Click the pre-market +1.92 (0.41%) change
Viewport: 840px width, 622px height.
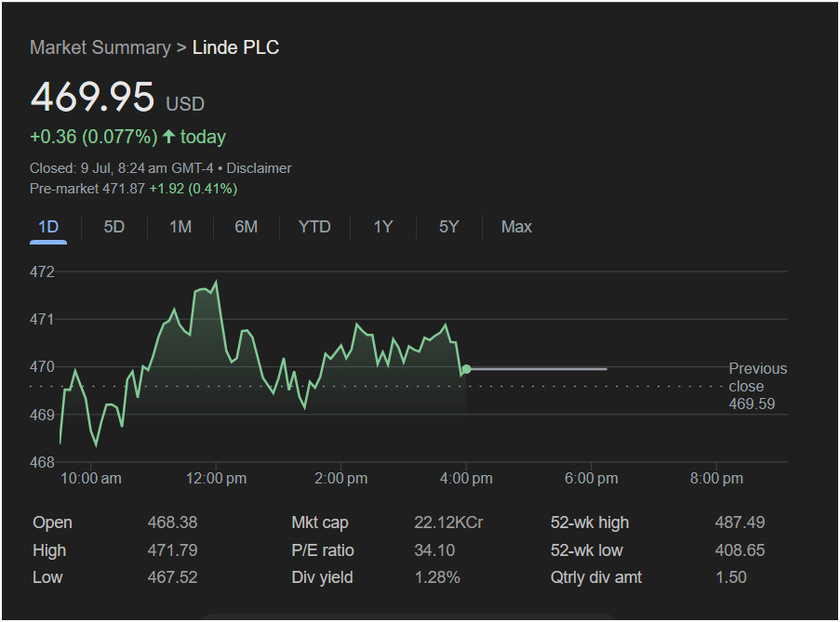pyautogui.click(x=193, y=189)
